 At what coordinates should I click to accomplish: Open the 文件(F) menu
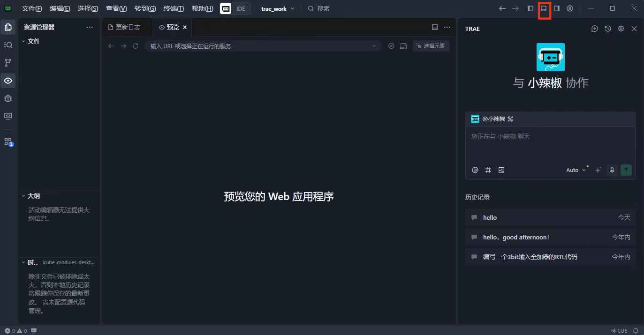tap(32, 8)
